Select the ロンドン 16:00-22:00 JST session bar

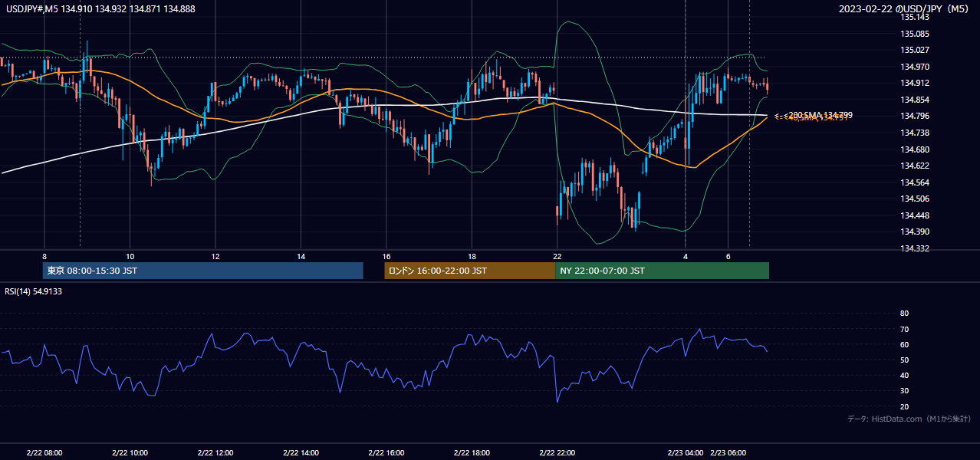pyautogui.click(x=469, y=271)
